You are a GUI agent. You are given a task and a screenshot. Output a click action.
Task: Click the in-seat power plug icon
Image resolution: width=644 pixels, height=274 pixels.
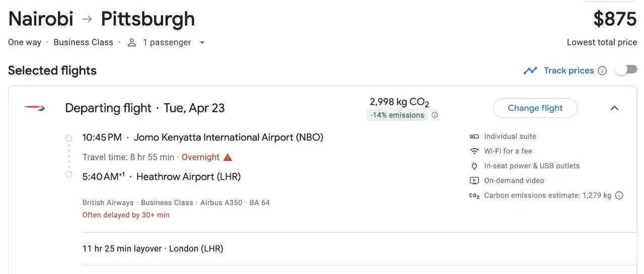pos(474,166)
